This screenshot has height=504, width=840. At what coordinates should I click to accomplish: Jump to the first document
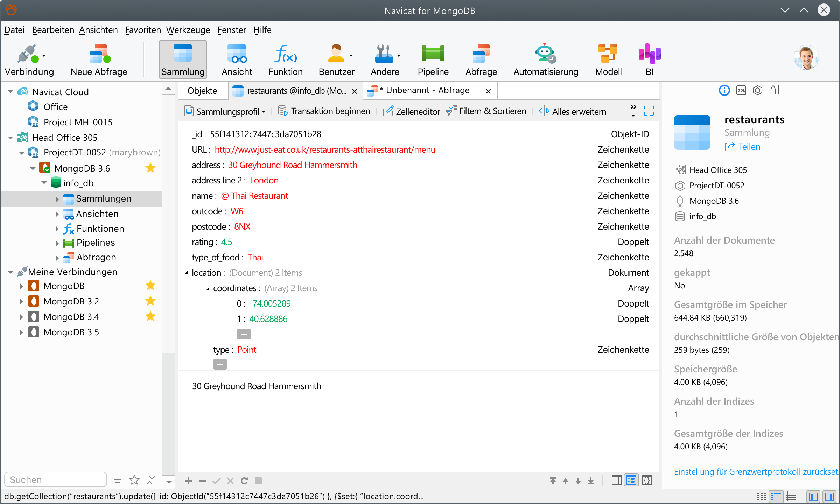coord(553,481)
